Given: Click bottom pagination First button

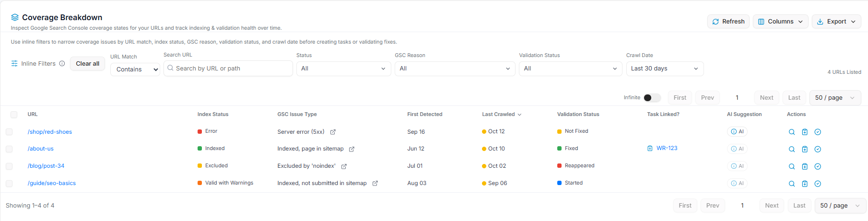Looking at the screenshot, I should [685, 206].
